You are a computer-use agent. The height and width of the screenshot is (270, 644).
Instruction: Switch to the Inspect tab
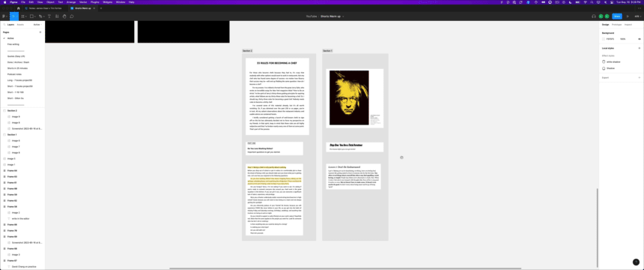[628, 25]
